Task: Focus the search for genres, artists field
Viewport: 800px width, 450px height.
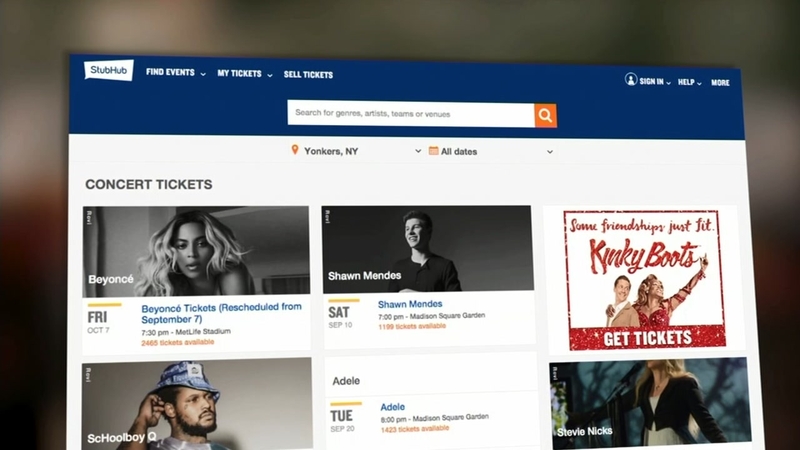Action: 411,114
